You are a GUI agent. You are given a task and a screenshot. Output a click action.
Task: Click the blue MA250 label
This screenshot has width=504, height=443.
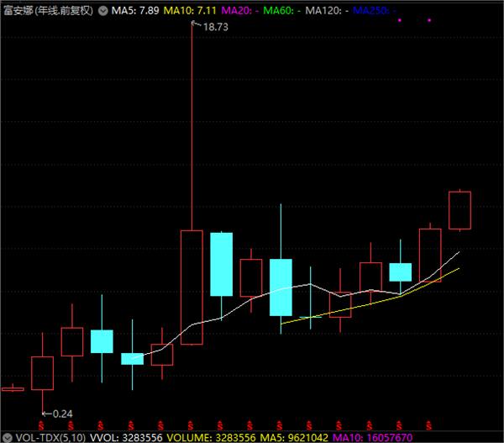[375, 11]
